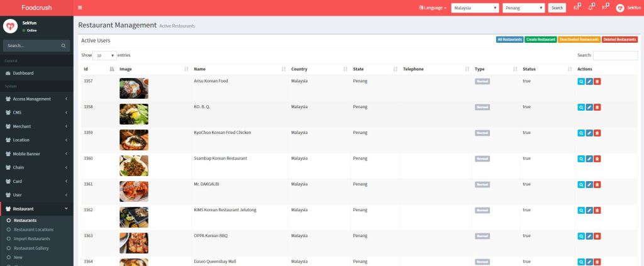Image resolution: width=644 pixels, height=266 pixels.
Task: Open Restaurant Locations in sidebar
Action: coord(33,230)
